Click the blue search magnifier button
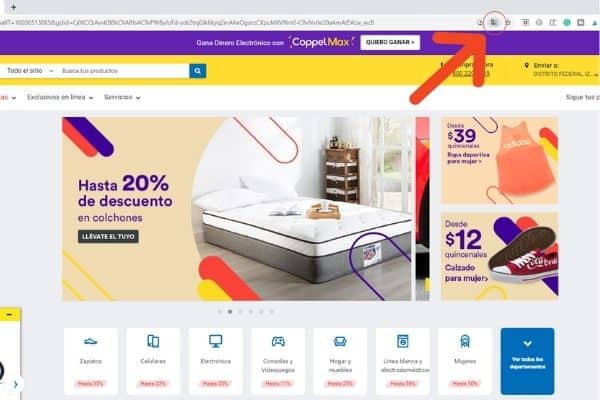Screen dimensions: 600x400 (197, 71)
